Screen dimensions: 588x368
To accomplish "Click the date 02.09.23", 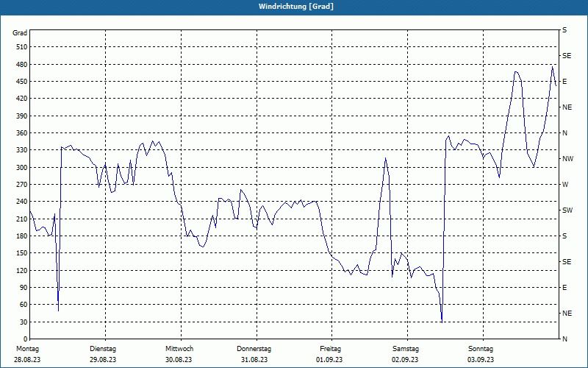I will click(405, 360).
